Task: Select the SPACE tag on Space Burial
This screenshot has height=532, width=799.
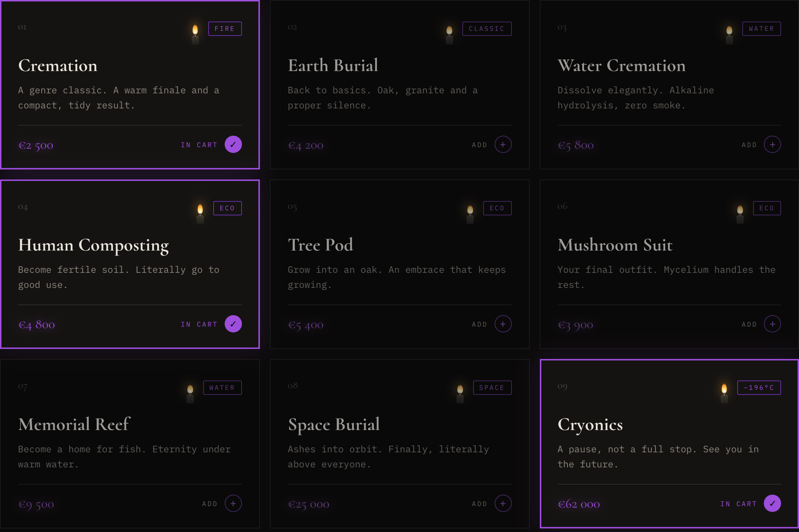Action: pyautogui.click(x=492, y=388)
